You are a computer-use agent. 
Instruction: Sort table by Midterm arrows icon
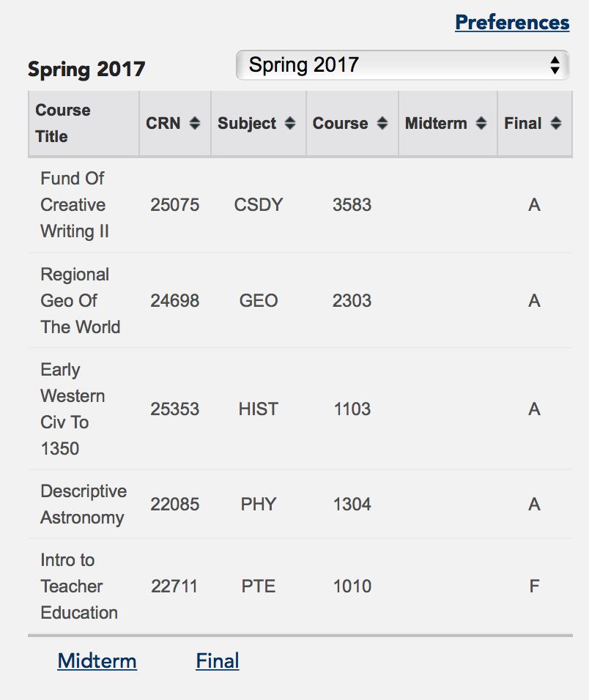coord(481,123)
